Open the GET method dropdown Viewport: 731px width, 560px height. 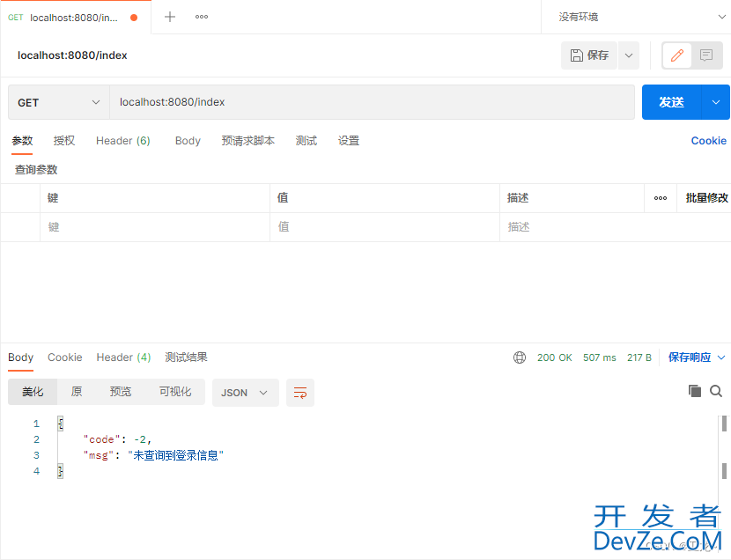pyautogui.click(x=59, y=102)
